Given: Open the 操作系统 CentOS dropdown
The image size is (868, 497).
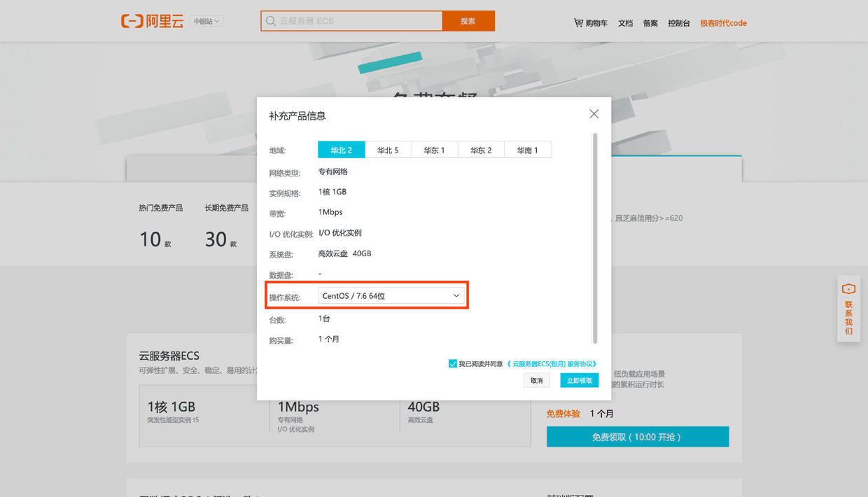Looking at the screenshot, I should tap(391, 296).
